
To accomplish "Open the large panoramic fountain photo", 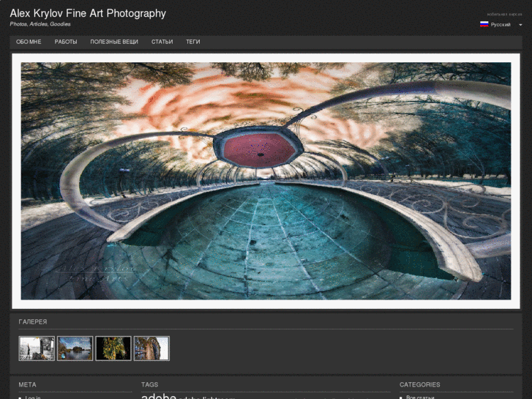I will point(266,181).
